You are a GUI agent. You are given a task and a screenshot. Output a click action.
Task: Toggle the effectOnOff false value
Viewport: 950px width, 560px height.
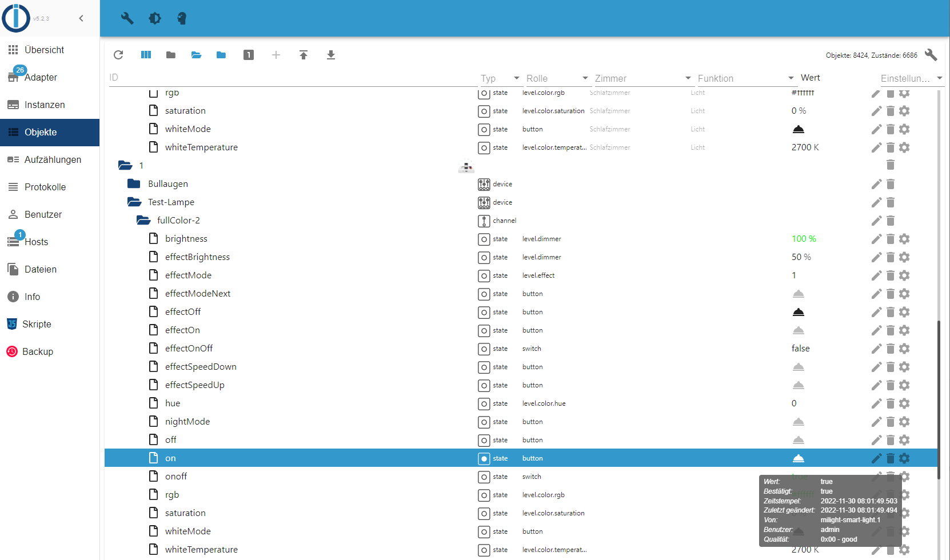coord(800,349)
